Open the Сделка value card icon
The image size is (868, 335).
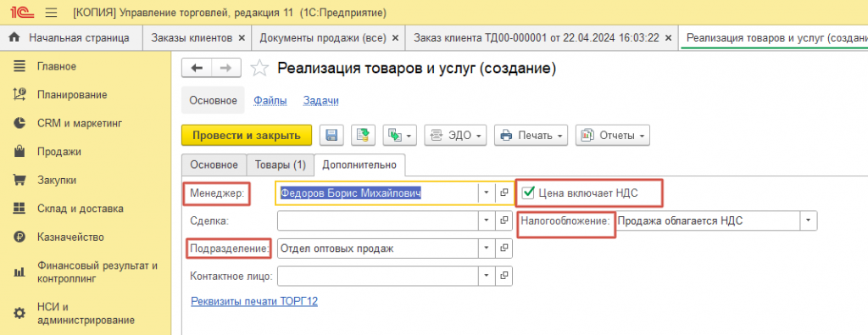click(x=504, y=221)
